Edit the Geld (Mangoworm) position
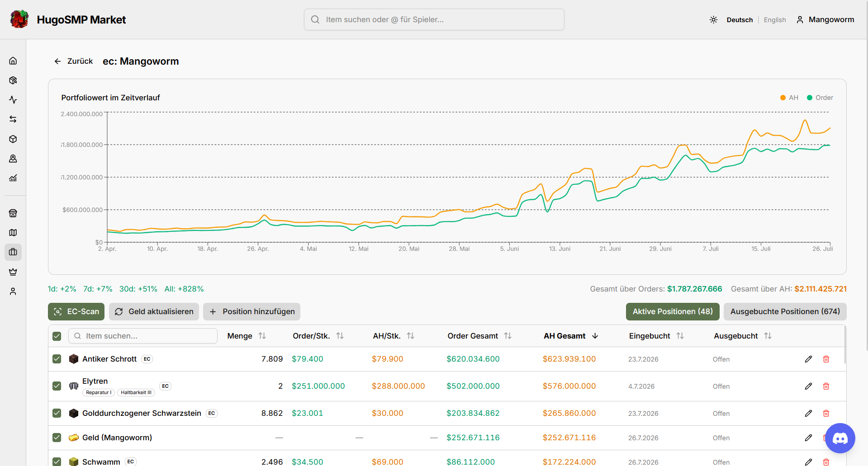This screenshot has width=868, height=466. pyautogui.click(x=808, y=438)
